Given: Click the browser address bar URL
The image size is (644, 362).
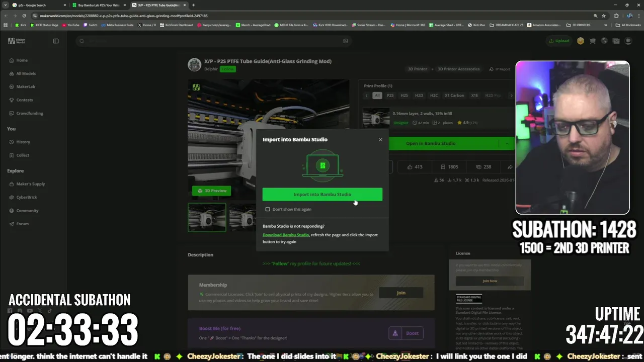Looking at the screenshot, I should (124, 16).
